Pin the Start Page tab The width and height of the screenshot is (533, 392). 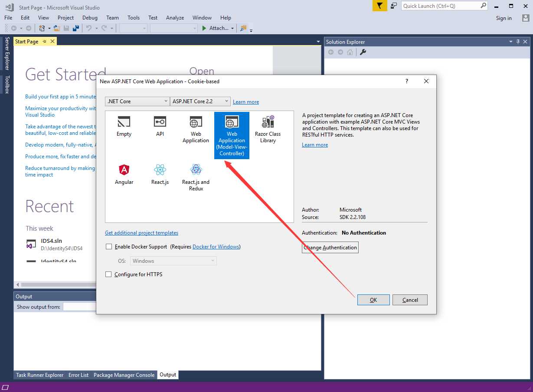45,41
